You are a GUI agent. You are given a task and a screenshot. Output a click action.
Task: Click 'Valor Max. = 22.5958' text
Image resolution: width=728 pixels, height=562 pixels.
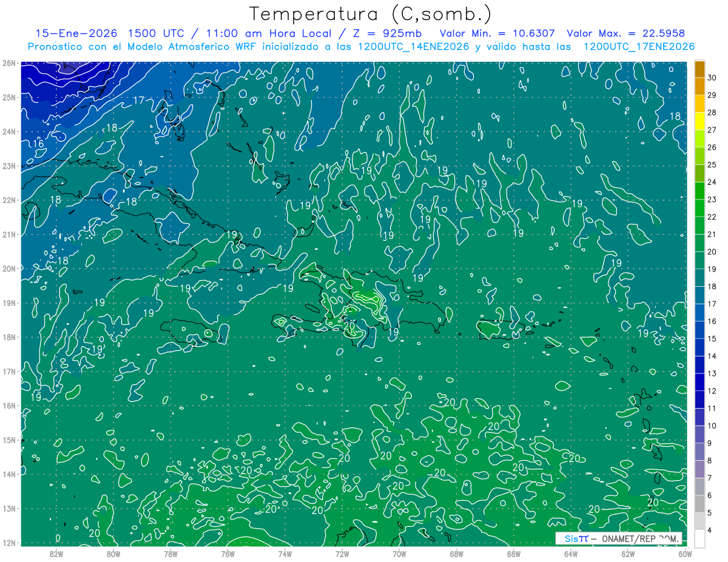point(625,33)
